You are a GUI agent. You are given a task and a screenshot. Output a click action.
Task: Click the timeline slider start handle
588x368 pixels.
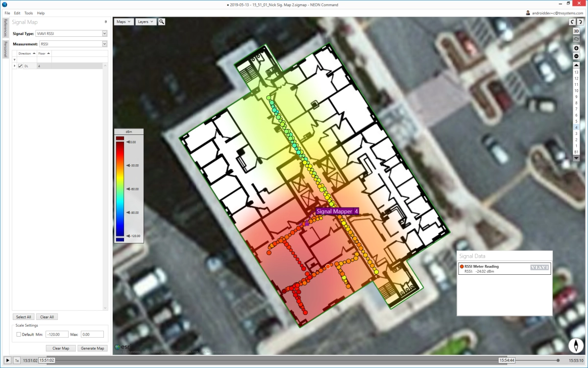coord(47,360)
